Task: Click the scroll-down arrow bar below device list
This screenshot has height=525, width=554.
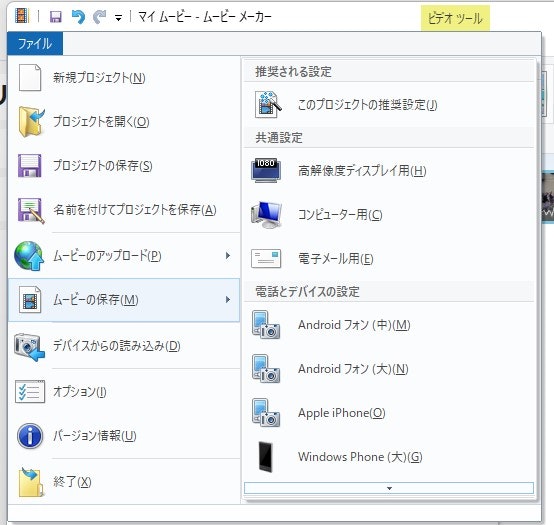Action: [389, 488]
